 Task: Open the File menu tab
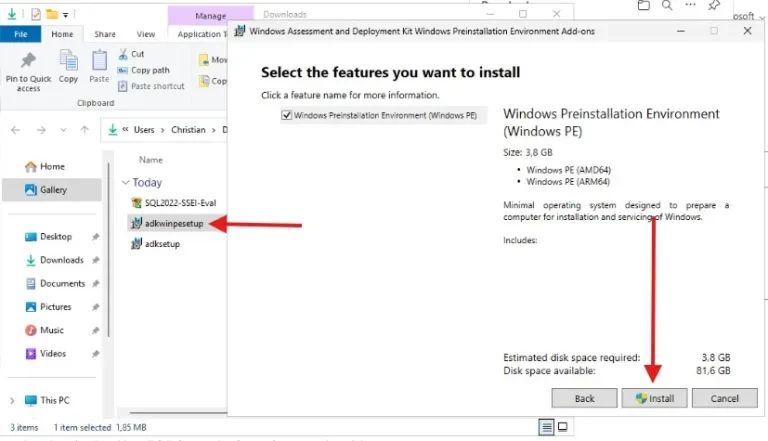[21, 34]
